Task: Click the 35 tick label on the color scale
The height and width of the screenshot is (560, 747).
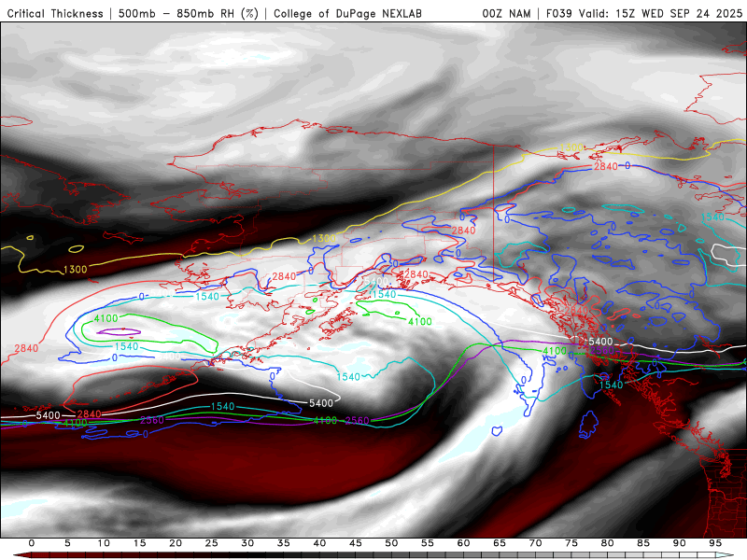Action: [284, 543]
